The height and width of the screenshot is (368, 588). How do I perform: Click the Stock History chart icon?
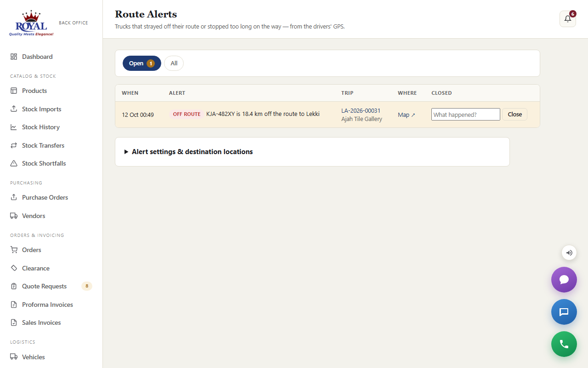coord(14,127)
